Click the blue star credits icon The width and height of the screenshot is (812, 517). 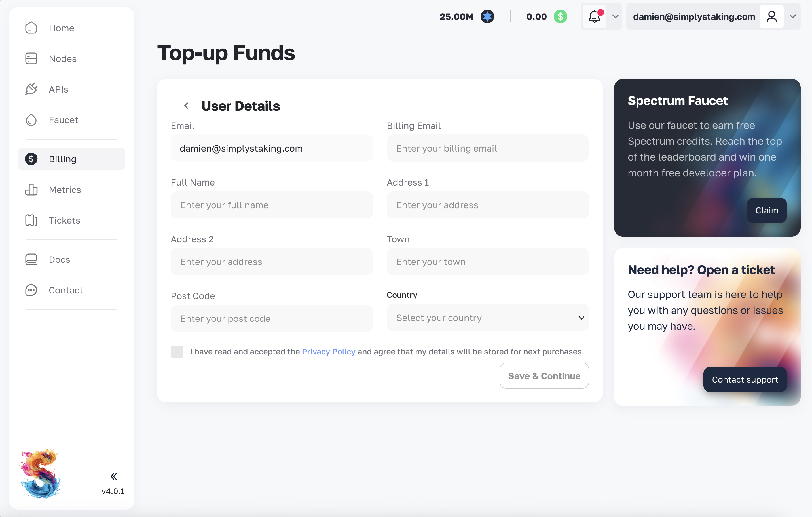pyautogui.click(x=487, y=16)
